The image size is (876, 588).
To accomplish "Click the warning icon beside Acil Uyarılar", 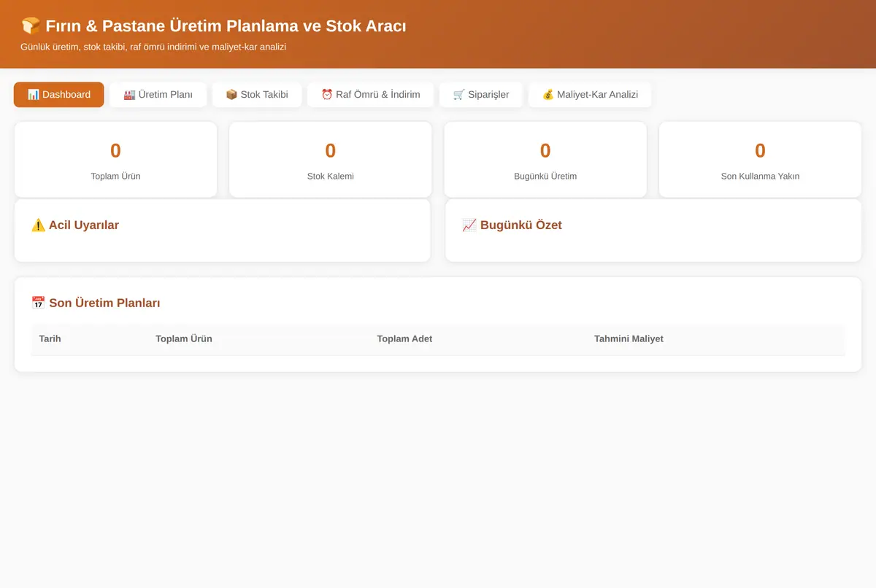I will (39, 225).
